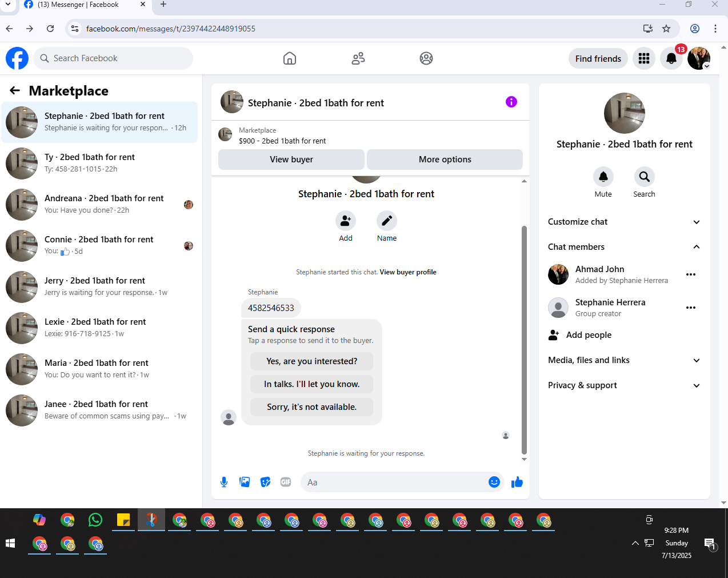Choose a GIF using the GIF icon
The image size is (728, 578).
286,482
